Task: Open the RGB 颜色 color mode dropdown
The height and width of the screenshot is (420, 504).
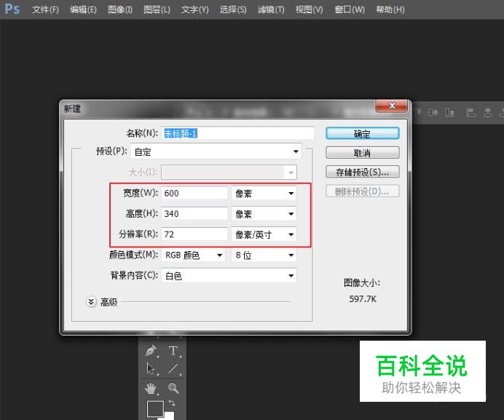Action: 193,255
